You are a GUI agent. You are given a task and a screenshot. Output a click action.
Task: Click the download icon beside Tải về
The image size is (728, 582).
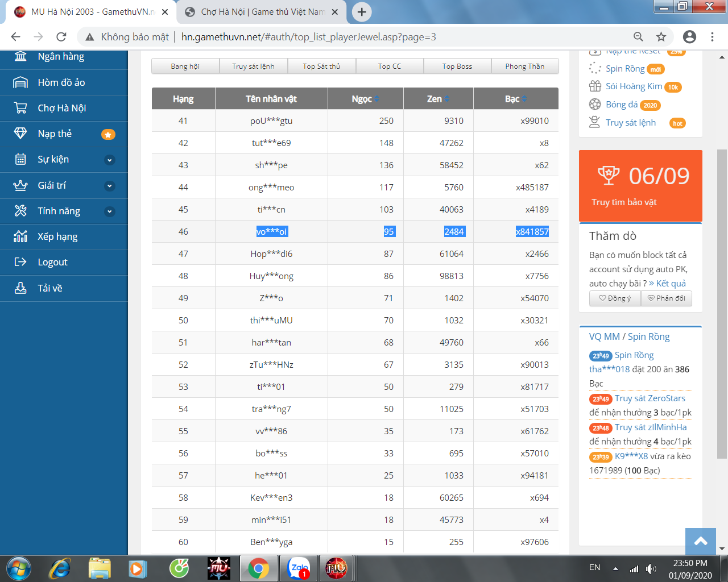pyautogui.click(x=20, y=288)
